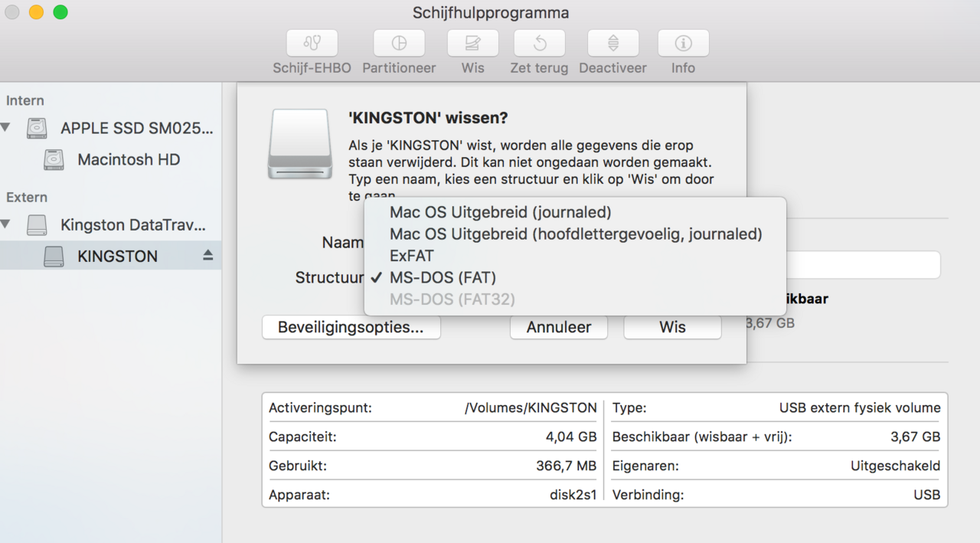Confirm erase with the Wis button
The height and width of the screenshot is (543, 980).
click(672, 327)
